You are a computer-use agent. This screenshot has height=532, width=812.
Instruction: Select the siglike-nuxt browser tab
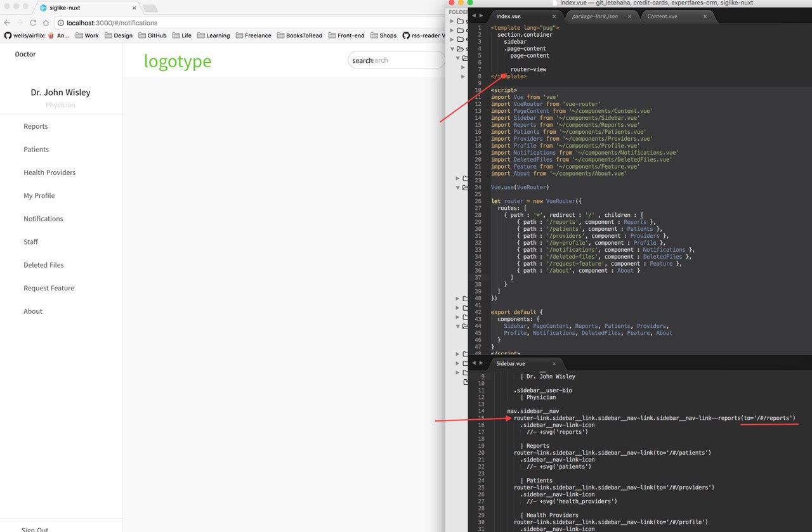88,8
